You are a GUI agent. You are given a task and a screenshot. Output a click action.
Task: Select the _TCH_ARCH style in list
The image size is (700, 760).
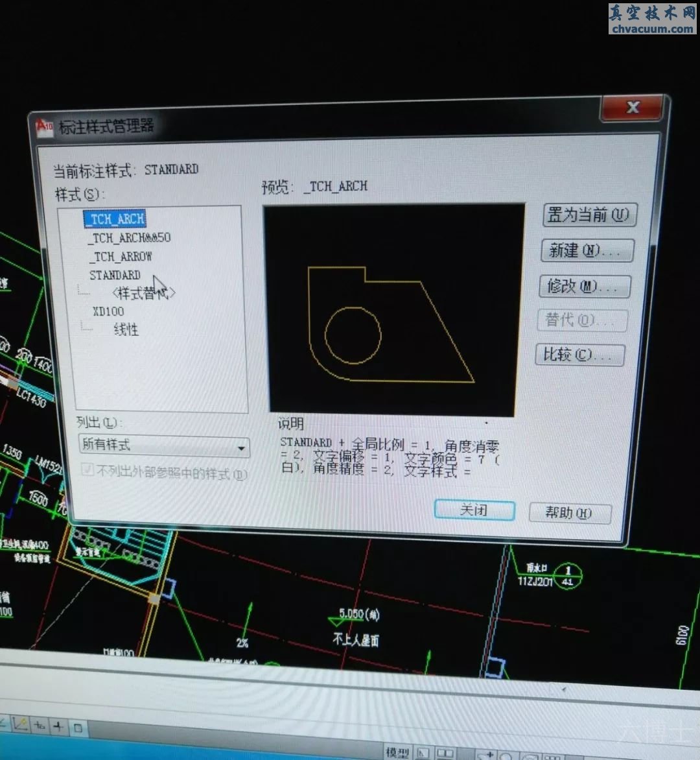click(x=115, y=219)
